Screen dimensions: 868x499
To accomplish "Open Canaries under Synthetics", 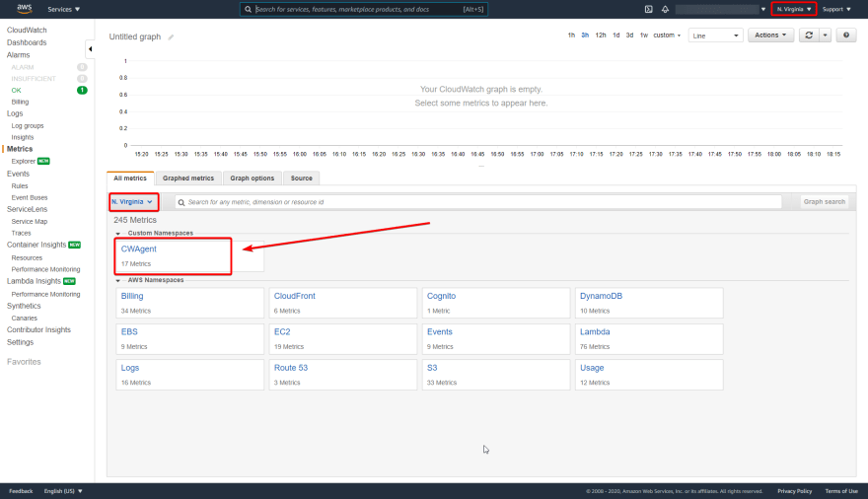I will [25, 319].
